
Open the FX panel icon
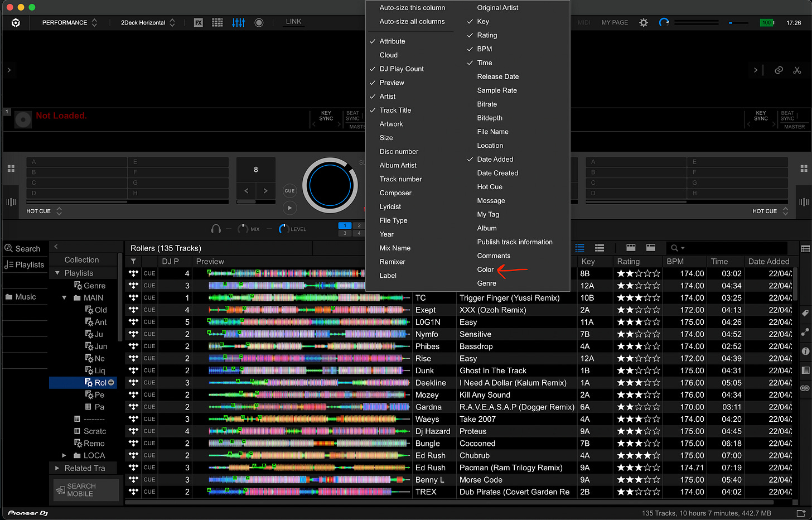(x=199, y=23)
